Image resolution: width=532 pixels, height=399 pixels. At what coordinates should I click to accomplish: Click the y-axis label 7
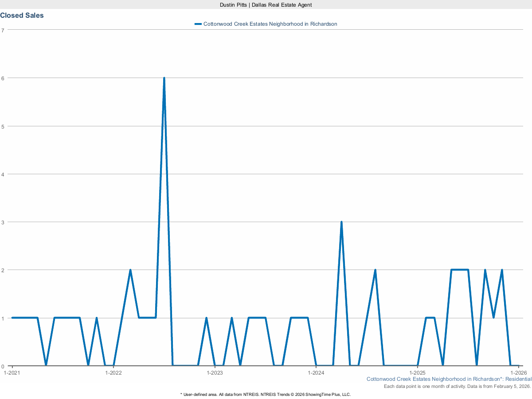[3, 30]
